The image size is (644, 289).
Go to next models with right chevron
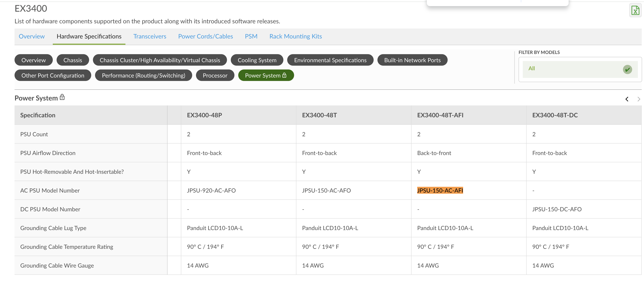[x=639, y=99]
